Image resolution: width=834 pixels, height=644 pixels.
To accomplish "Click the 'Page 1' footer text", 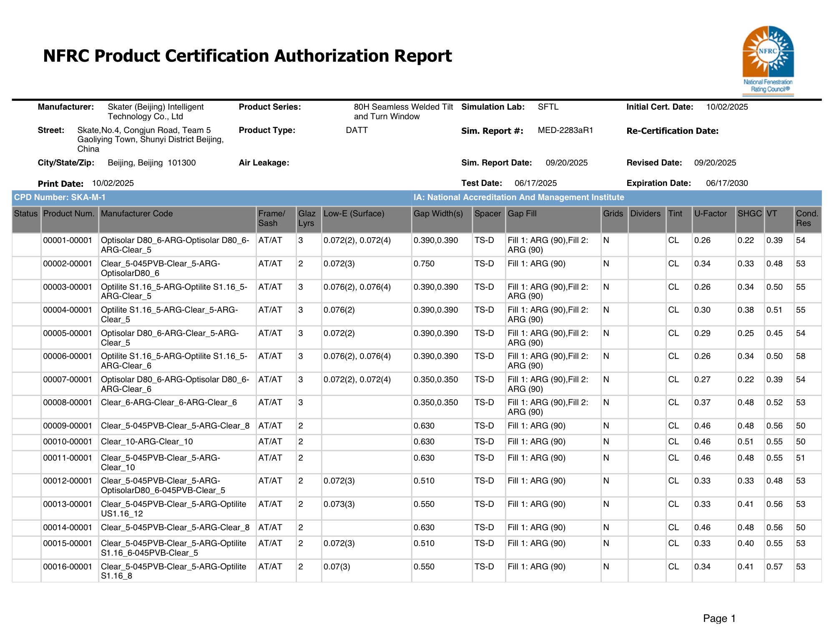I will (719, 618).
